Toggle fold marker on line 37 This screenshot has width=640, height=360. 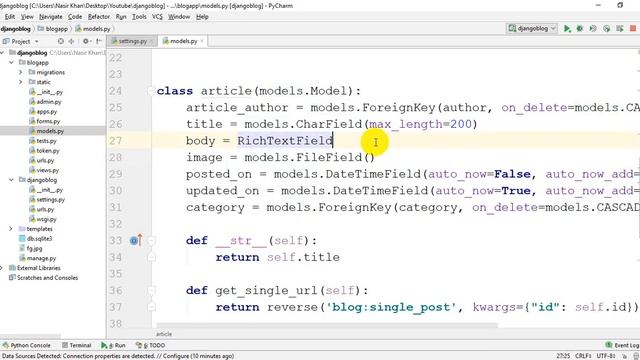click(x=151, y=307)
